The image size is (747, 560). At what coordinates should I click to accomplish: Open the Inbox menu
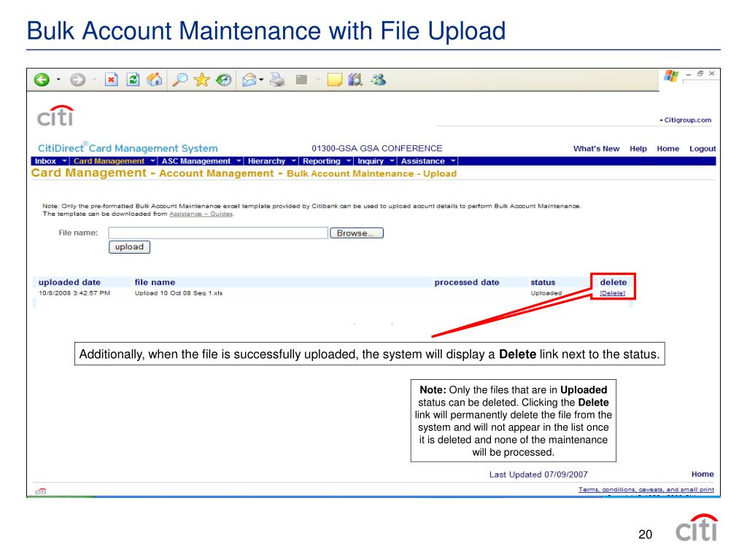tap(45, 161)
